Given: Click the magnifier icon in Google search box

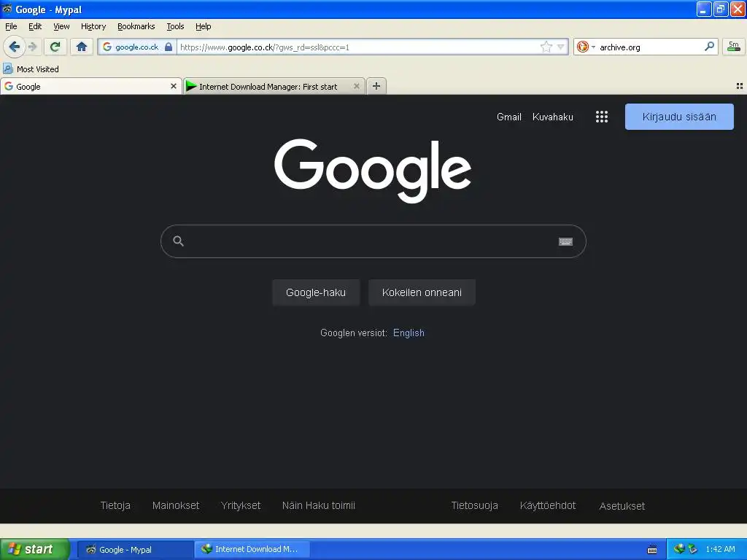Looking at the screenshot, I should click(x=178, y=241).
